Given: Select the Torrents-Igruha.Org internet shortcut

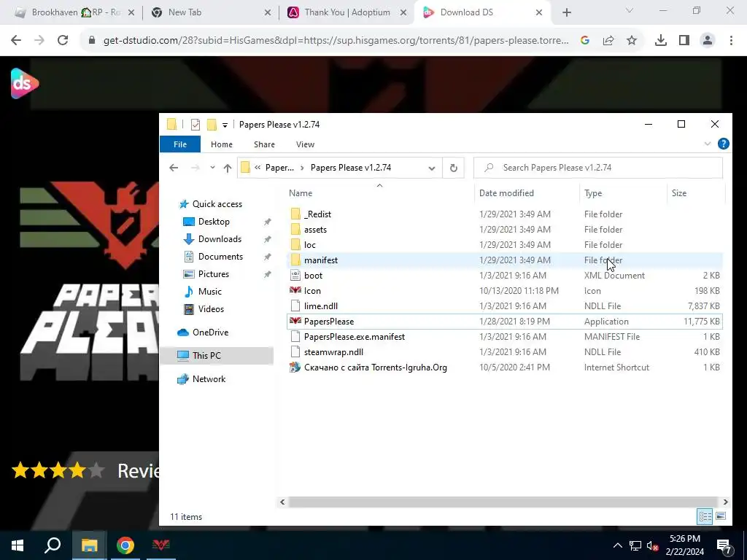Looking at the screenshot, I should 376,367.
